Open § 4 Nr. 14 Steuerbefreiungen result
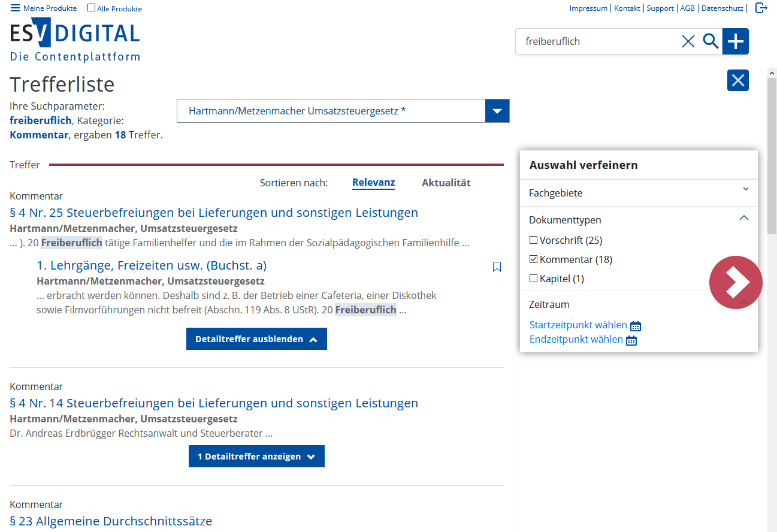This screenshot has height=532, width=777. coord(214,403)
